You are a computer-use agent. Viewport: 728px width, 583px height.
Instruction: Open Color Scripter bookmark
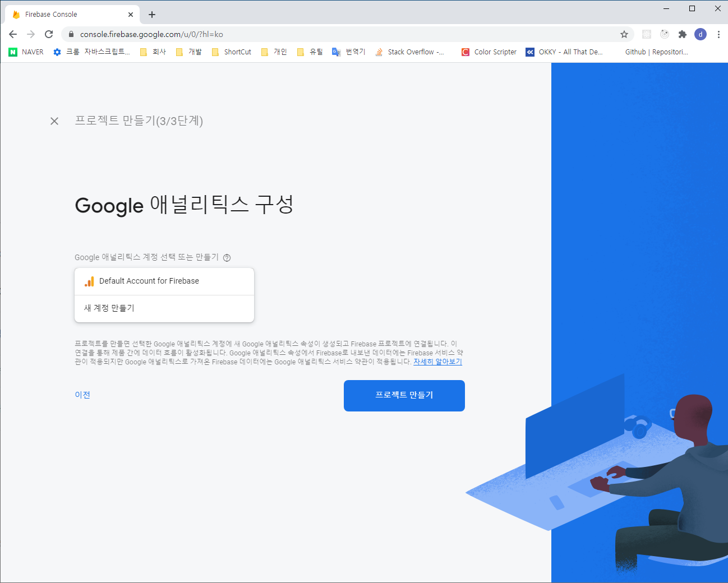click(489, 52)
